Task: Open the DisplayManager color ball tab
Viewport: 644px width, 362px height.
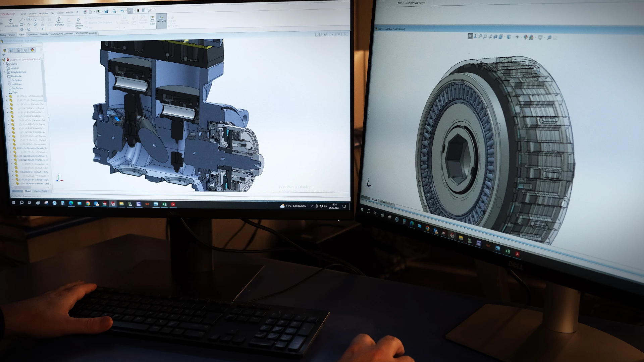Action: 32,50
